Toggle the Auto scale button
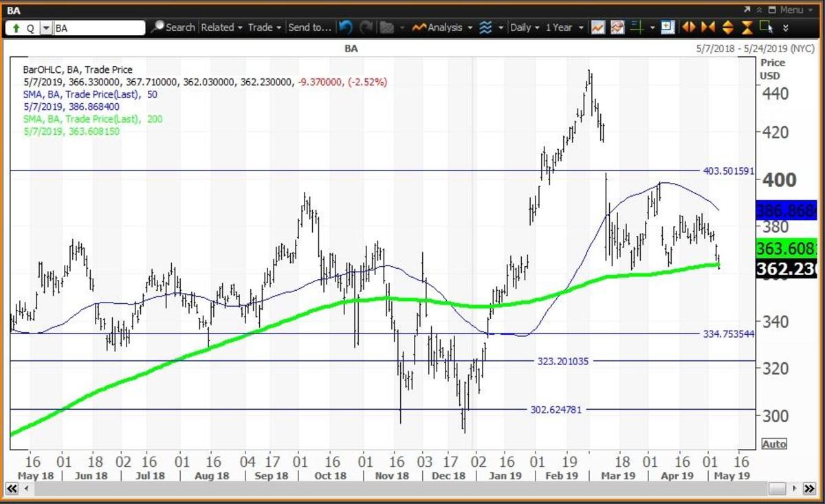The height and width of the screenshot is (504, 825). 773,444
